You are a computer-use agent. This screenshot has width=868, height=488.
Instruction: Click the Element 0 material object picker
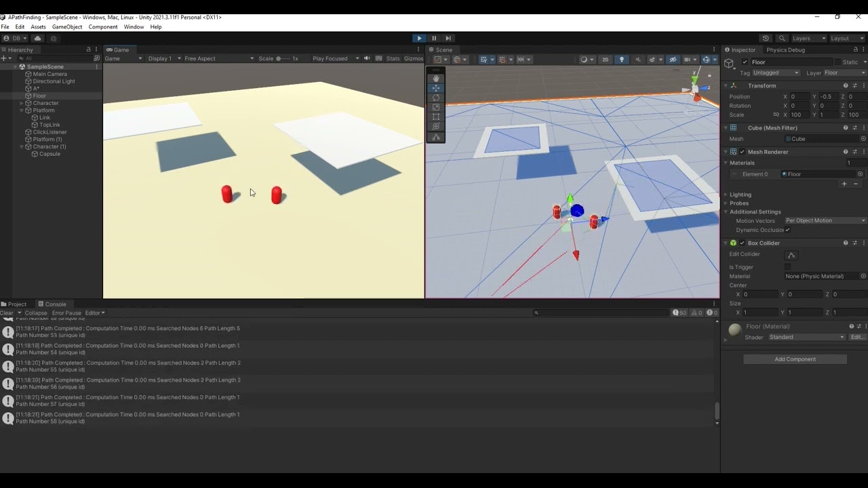[x=860, y=174]
